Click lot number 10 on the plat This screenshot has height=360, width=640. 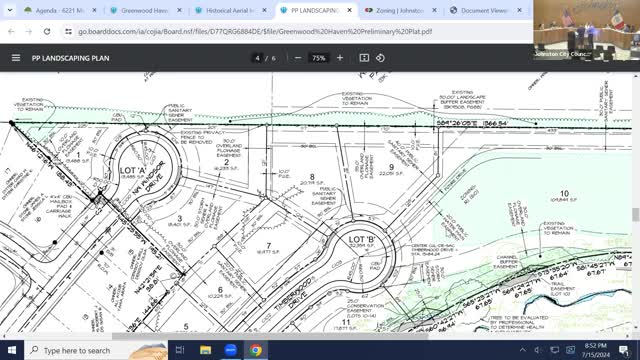[x=564, y=193]
